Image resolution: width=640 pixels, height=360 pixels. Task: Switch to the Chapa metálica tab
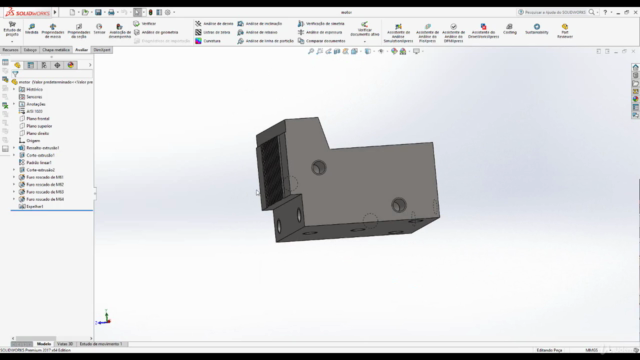pyautogui.click(x=56, y=50)
